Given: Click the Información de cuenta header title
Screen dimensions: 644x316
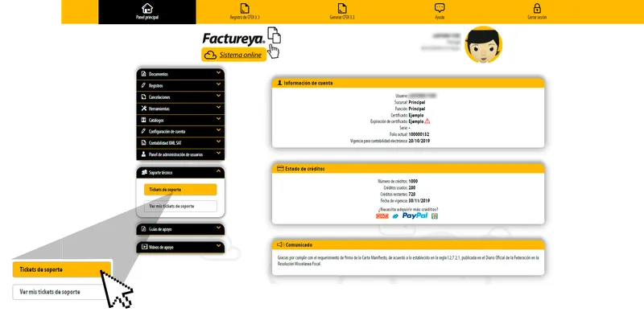Looking at the screenshot, I should click(x=308, y=83).
